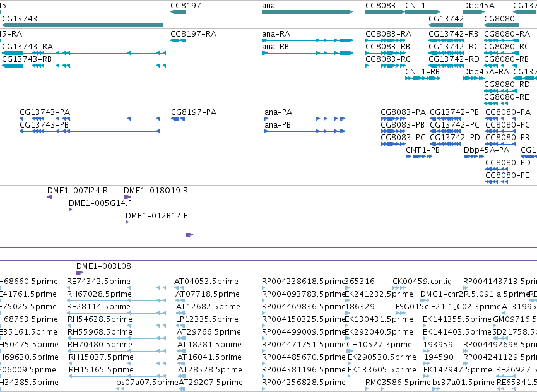Click the CNT1 gene arrow bar
This screenshot has width=537, height=392.
423,12
